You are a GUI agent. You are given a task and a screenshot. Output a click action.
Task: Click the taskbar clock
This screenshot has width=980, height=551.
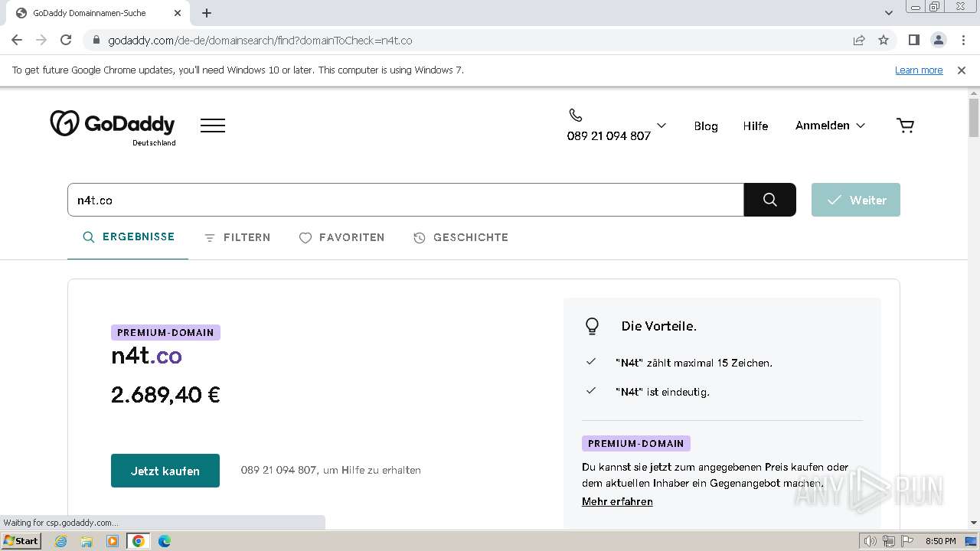click(941, 541)
